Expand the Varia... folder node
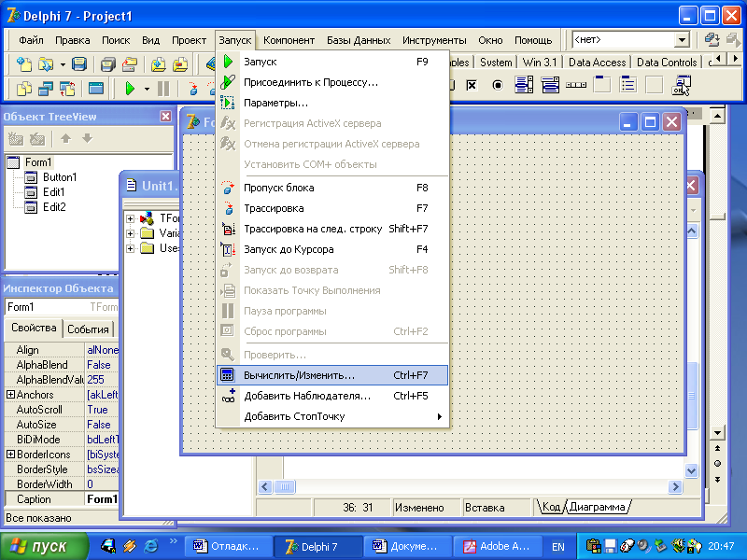Viewport: 747px width, 560px height. pos(130,233)
